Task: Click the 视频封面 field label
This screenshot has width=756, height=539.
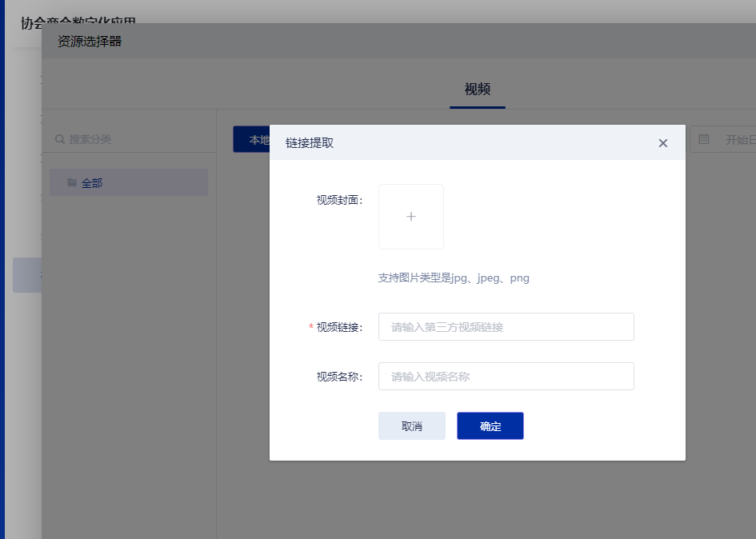Action: [339, 200]
